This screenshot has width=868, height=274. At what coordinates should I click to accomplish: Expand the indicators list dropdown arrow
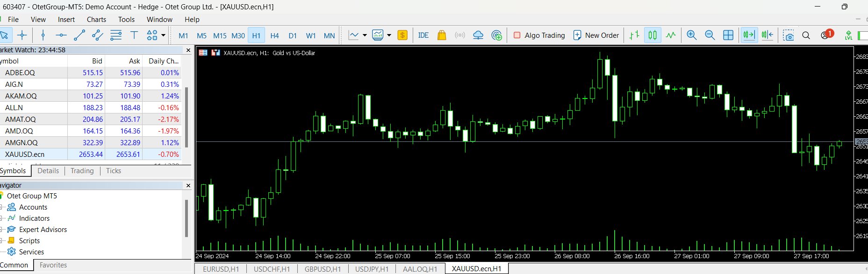(x=389, y=35)
